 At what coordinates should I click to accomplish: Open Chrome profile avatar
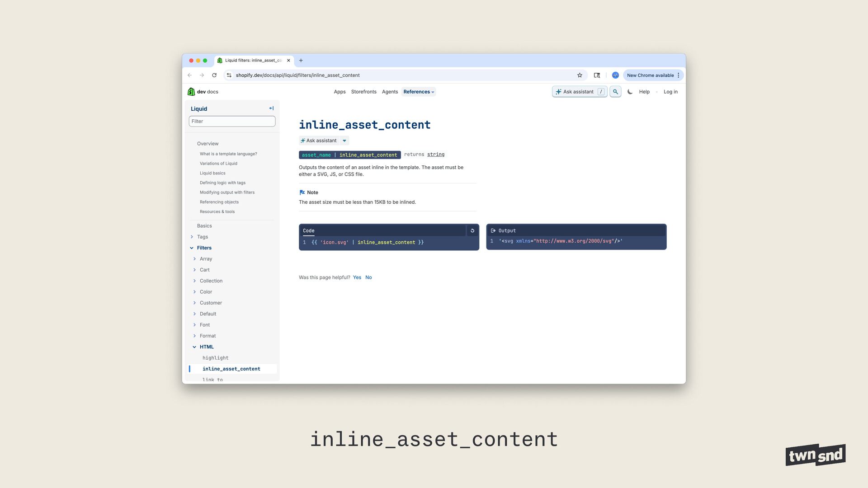click(615, 75)
